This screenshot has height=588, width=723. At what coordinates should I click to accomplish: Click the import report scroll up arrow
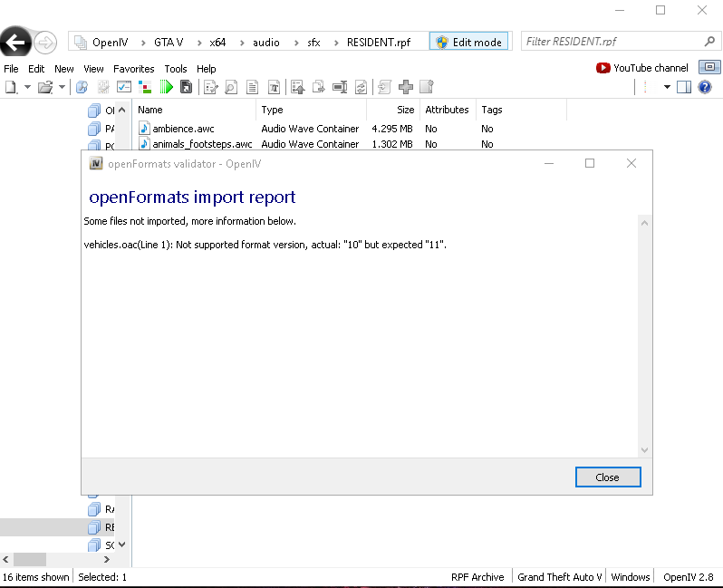tap(644, 223)
